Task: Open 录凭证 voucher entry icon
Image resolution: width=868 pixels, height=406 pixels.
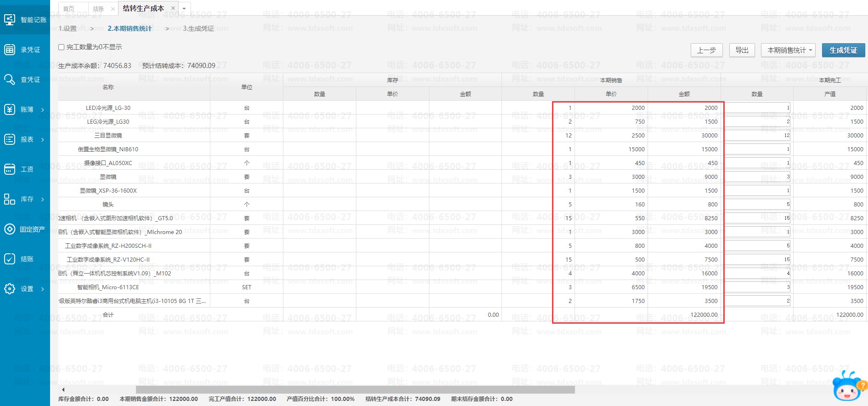Action: 10,50
